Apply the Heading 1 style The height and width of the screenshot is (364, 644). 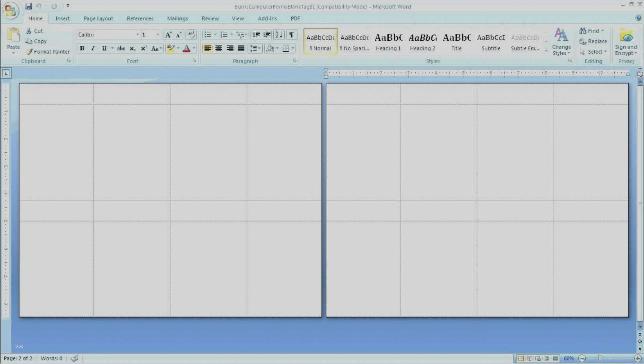[388, 41]
